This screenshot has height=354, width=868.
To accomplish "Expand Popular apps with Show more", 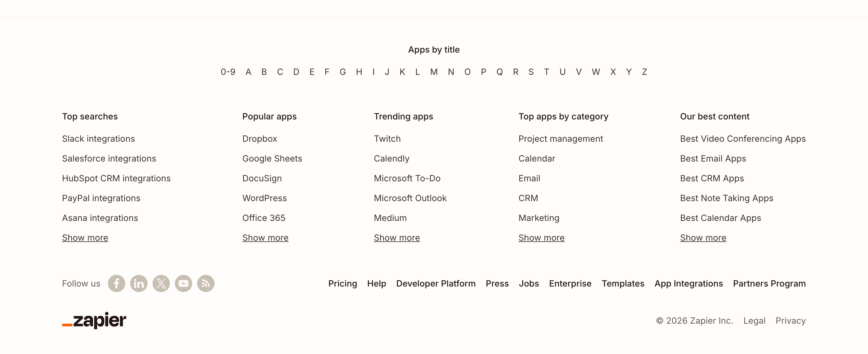I will [265, 238].
